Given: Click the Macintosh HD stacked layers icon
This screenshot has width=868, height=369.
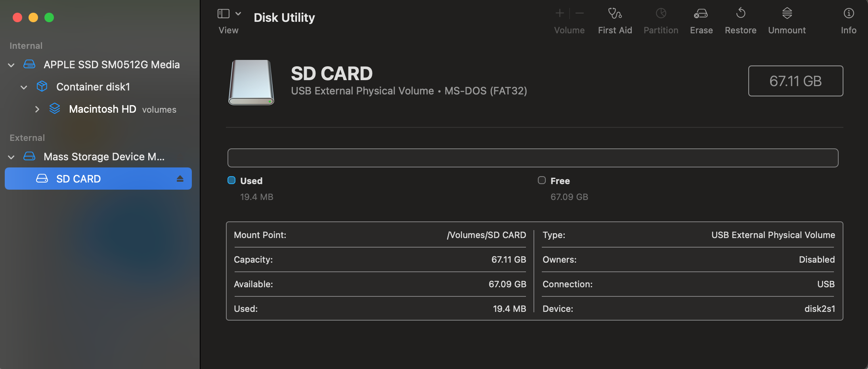Looking at the screenshot, I should (55, 109).
